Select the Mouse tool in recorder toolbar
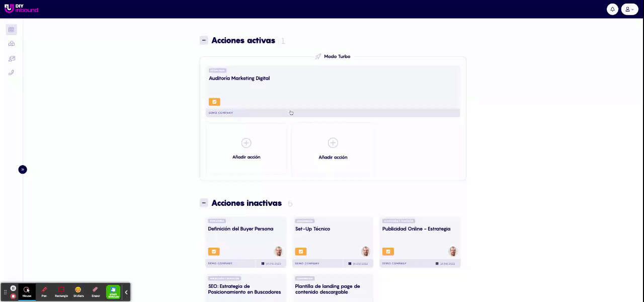The image size is (644, 302). pyautogui.click(x=27, y=292)
